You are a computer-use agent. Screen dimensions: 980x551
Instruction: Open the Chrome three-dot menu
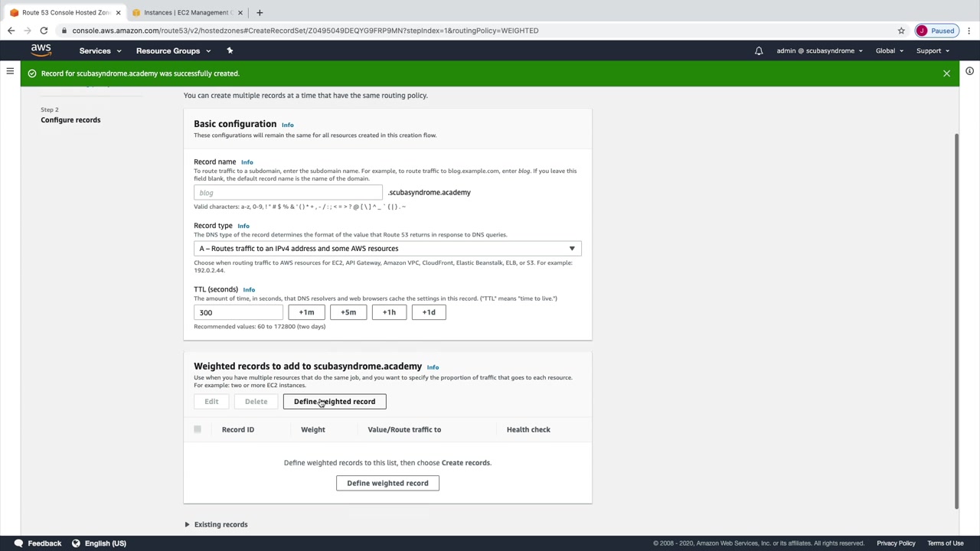tap(969, 31)
